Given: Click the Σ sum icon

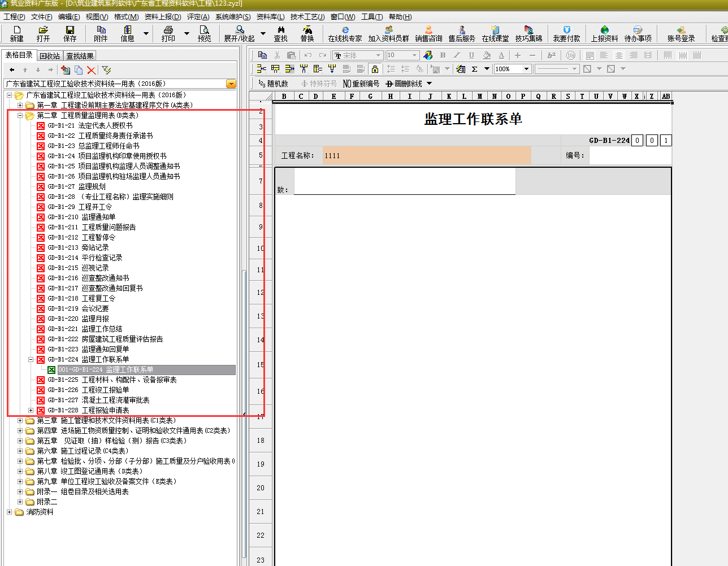Looking at the screenshot, I should coord(474,69).
